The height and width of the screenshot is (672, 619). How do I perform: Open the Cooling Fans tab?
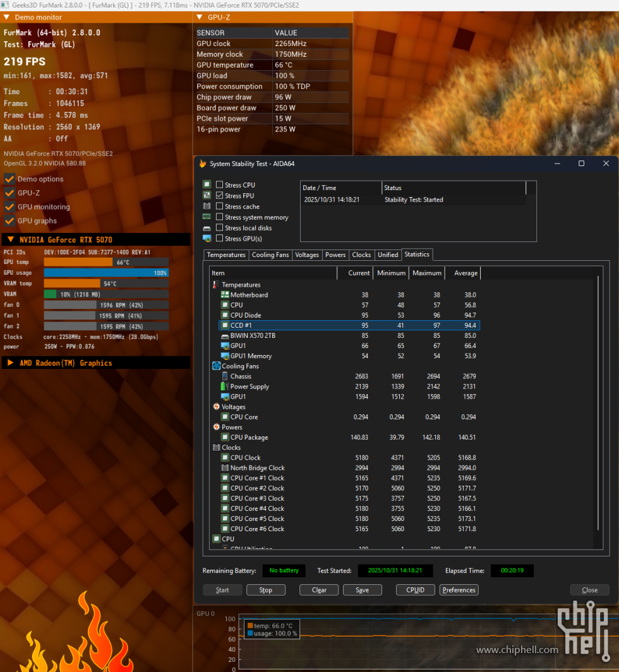tap(270, 255)
